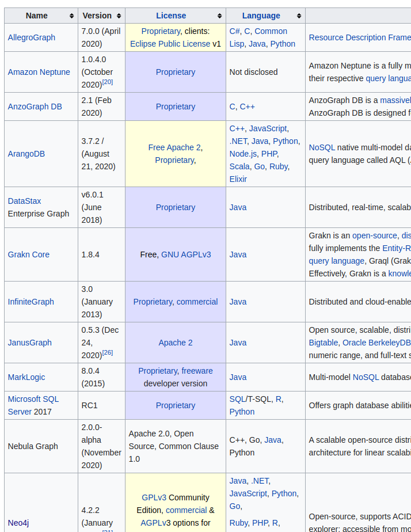Open commercial link in InfiniteGraph row
This screenshot has height=532, width=411.
click(x=197, y=302)
